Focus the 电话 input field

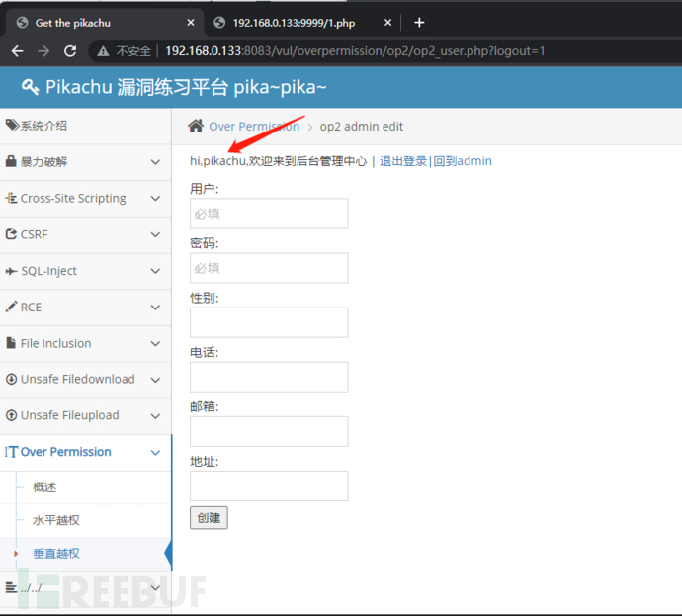(x=269, y=377)
